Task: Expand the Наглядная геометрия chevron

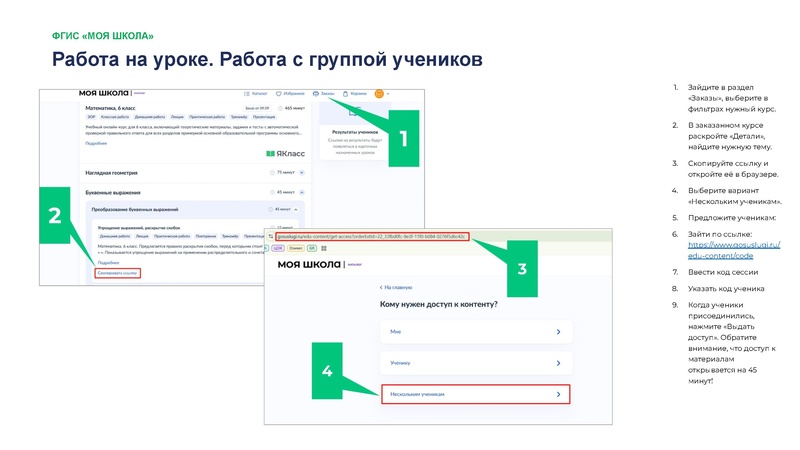Action: (x=302, y=172)
